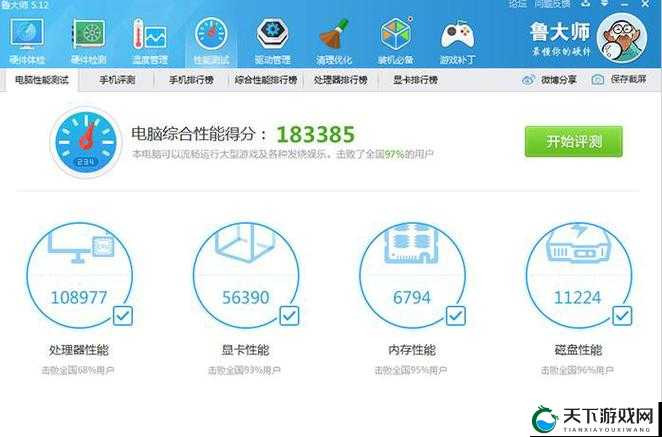Click the 击败全国96%用户 text
Screen dimensions: 662x437
tap(578, 371)
